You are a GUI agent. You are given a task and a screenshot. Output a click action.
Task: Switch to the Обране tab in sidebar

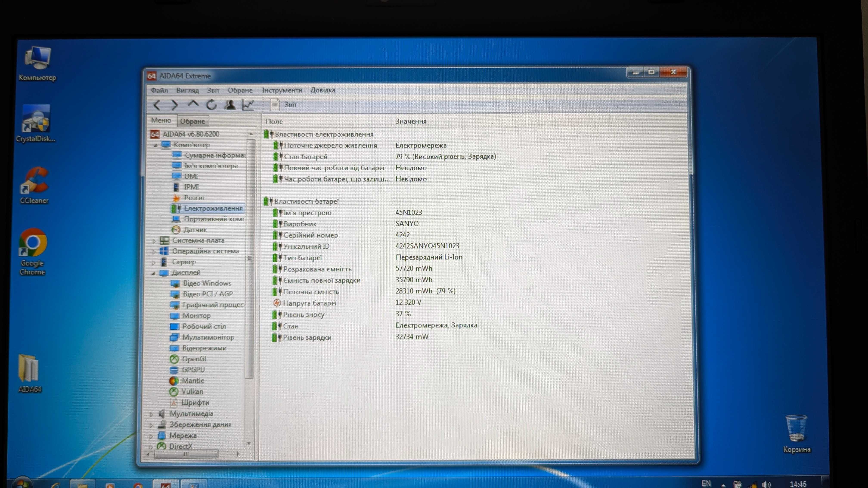point(192,121)
